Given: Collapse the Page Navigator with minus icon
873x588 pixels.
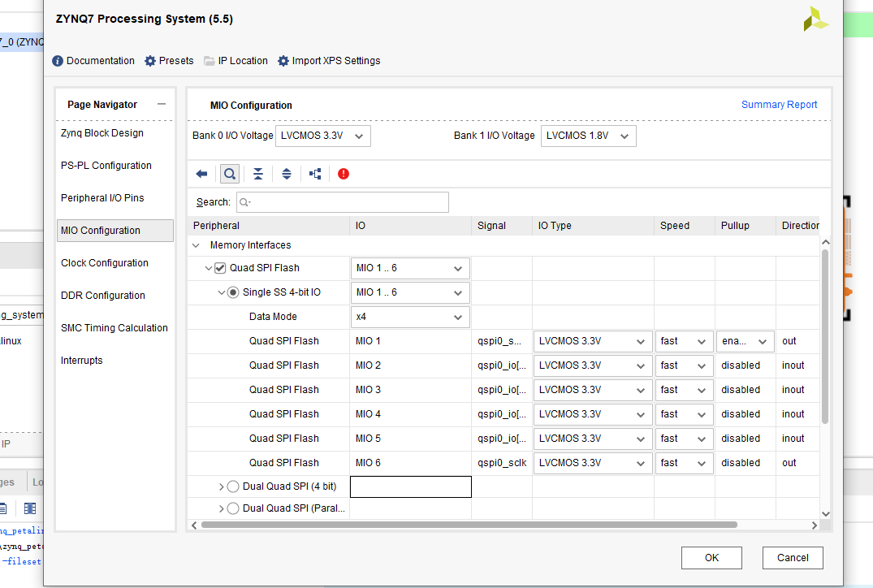Looking at the screenshot, I should point(162,104).
